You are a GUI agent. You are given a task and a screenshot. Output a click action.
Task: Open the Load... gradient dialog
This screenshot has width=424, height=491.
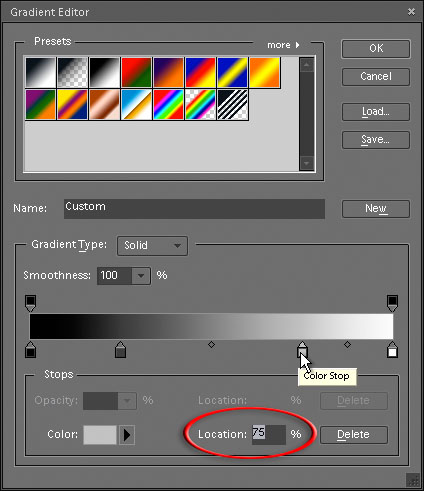[376, 112]
